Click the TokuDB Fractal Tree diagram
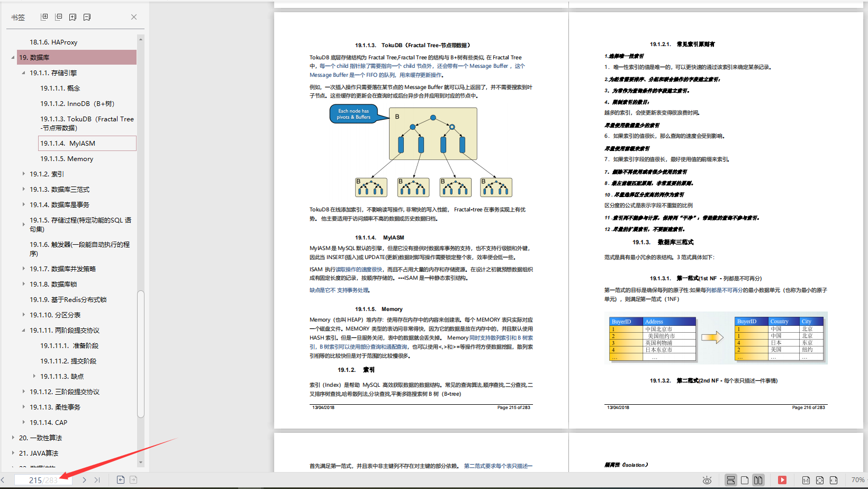Screen dimensions: 868x489 (x=421, y=150)
